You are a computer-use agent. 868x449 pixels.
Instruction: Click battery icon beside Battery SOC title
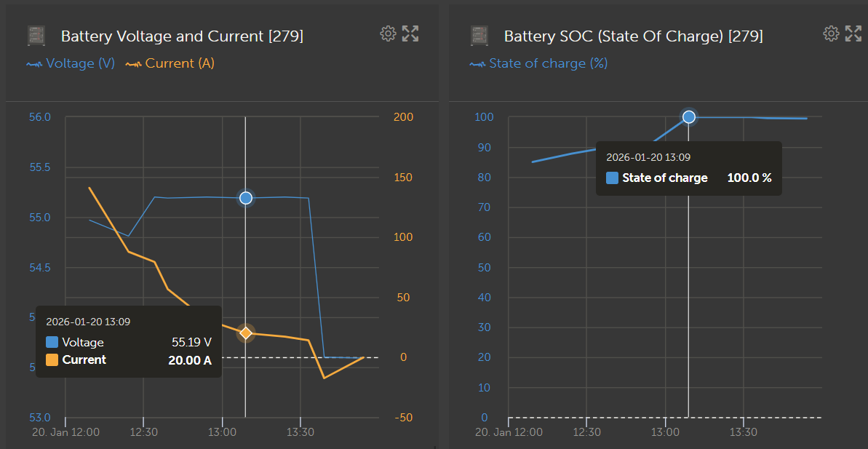point(479,36)
